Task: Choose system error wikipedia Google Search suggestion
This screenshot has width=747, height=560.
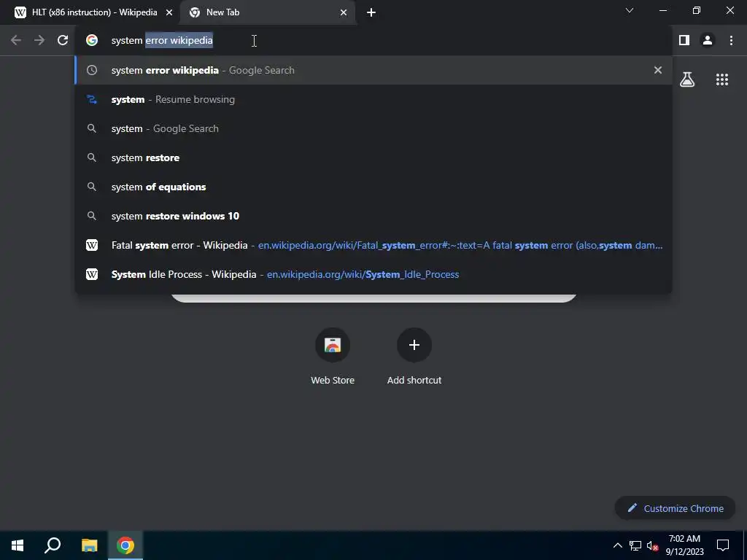Action: [373, 70]
